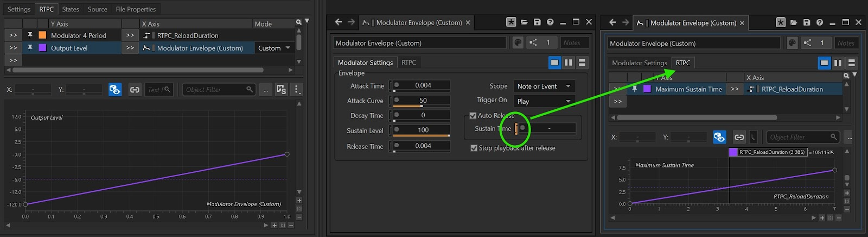Open the RTPC tab in the middle panel
Screen dimensions: 868x237
pos(409,63)
